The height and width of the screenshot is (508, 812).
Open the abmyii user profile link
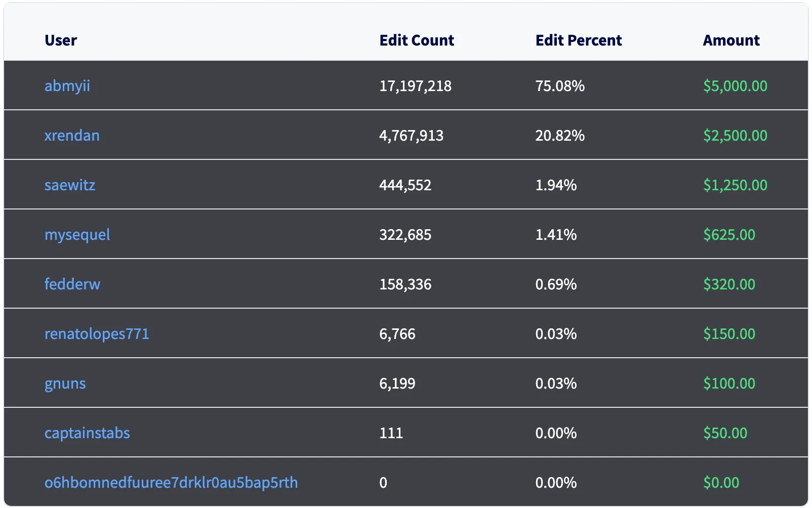[x=67, y=86]
